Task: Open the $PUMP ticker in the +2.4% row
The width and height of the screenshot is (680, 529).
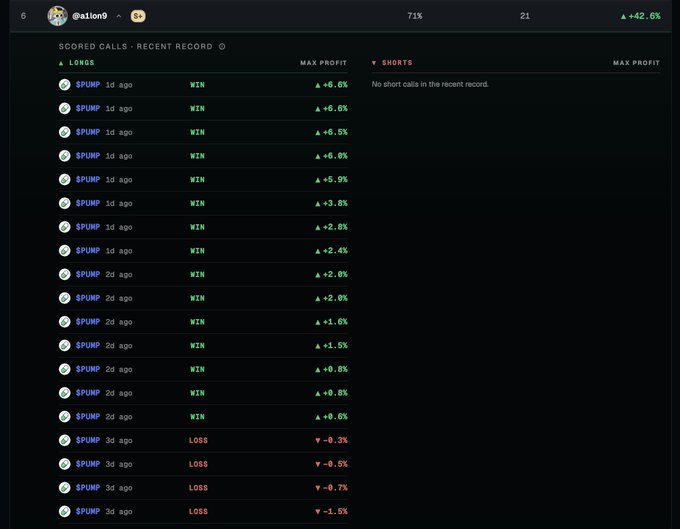Action: (88, 250)
